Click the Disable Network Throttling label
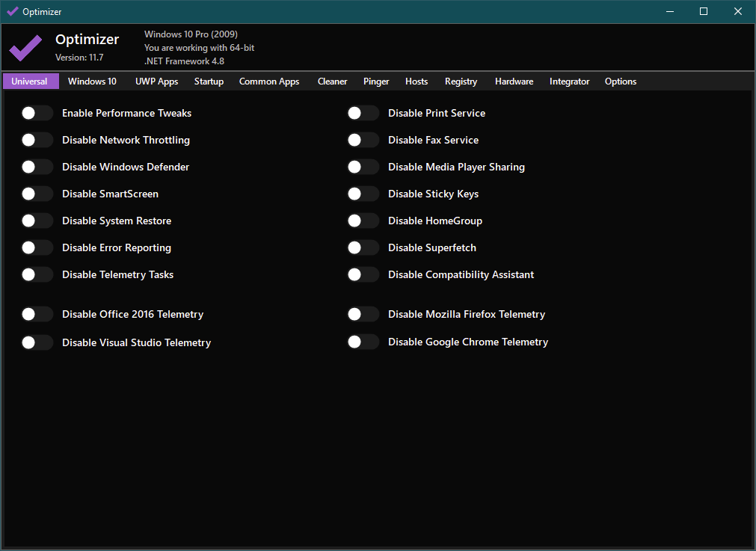 tap(126, 140)
